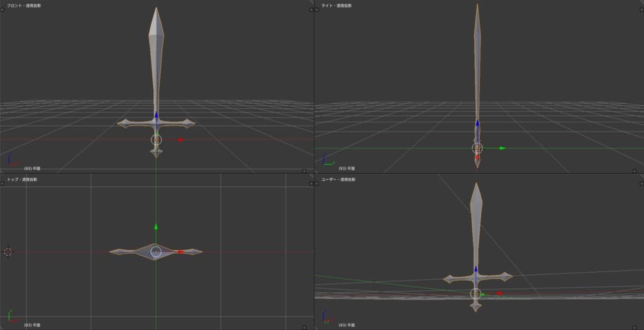Click the manipulator center circle in Top view

point(156,252)
